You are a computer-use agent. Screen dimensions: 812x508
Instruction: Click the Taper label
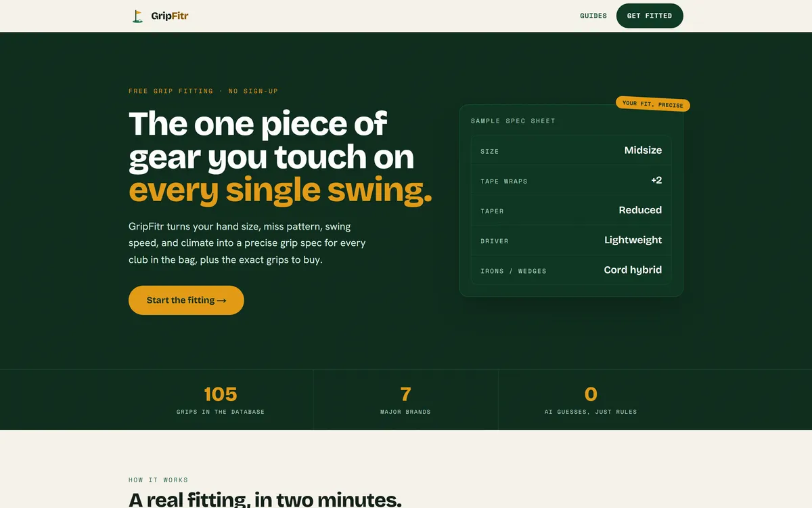pyautogui.click(x=492, y=211)
